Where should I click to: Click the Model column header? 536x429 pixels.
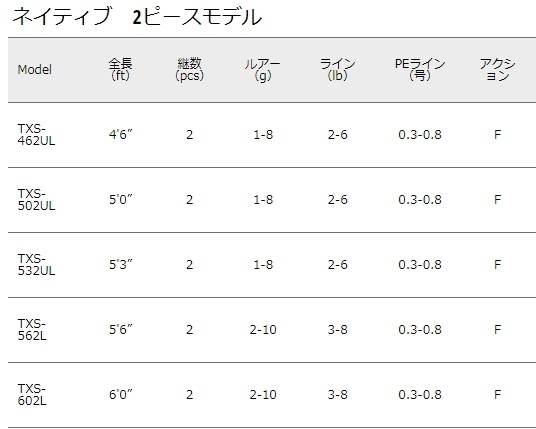[x=35, y=70]
